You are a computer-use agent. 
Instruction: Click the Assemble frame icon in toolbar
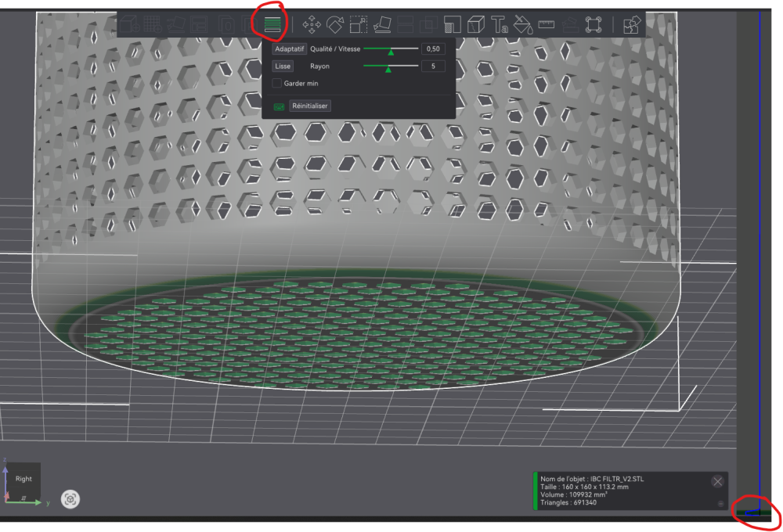[594, 24]
